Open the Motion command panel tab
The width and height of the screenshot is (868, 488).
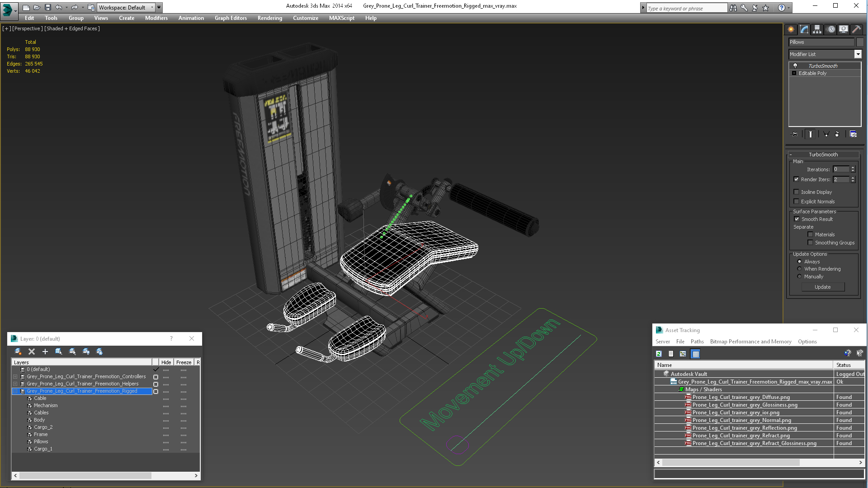831,29
